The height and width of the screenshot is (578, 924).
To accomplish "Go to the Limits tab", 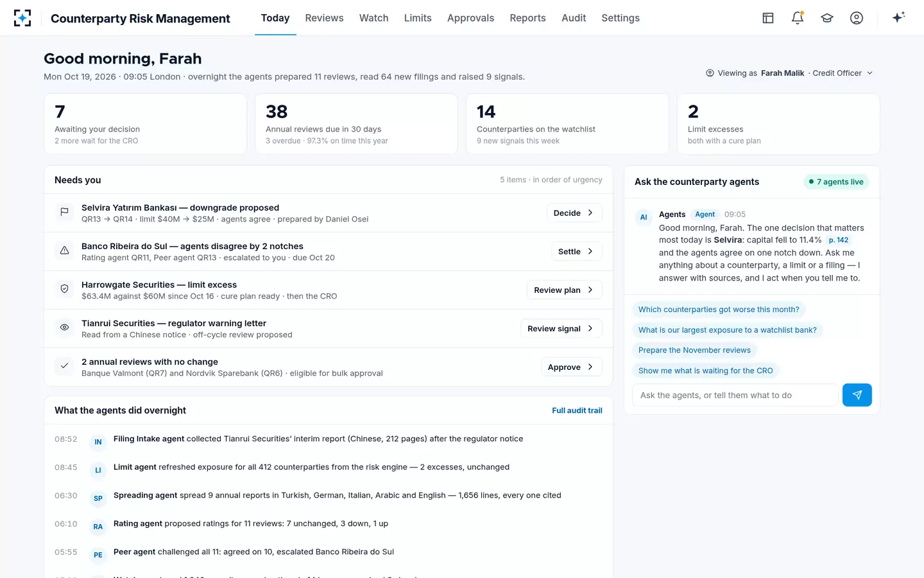I will 418,18.
